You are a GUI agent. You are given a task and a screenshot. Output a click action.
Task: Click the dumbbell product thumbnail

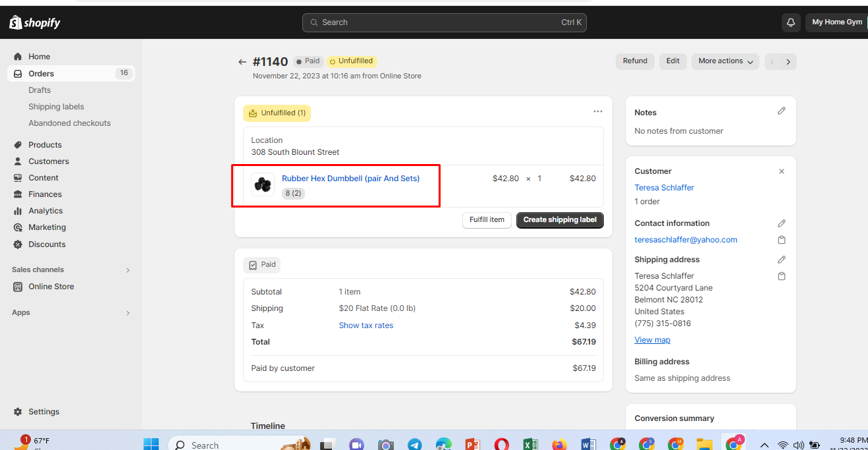click(263, 184)
